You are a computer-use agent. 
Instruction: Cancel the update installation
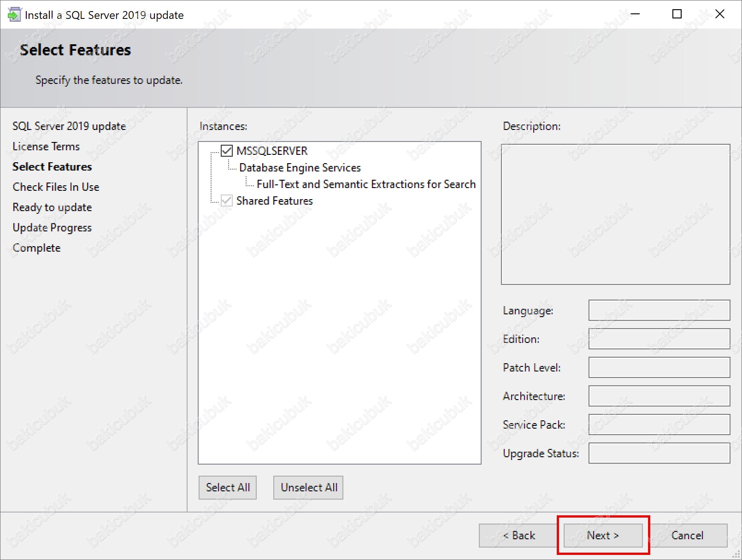point(687,536)
